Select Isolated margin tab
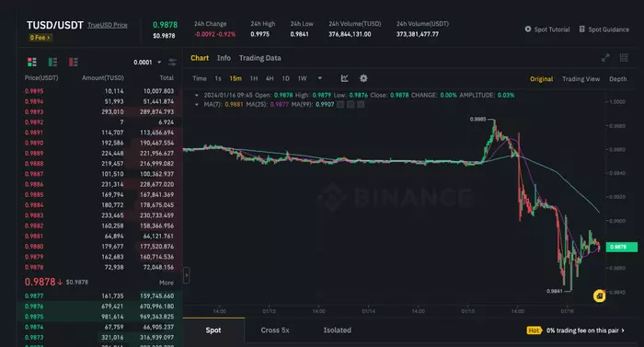The height and width of the screenshot is (347, 644). pyautogui.click(x=338, y=330)
